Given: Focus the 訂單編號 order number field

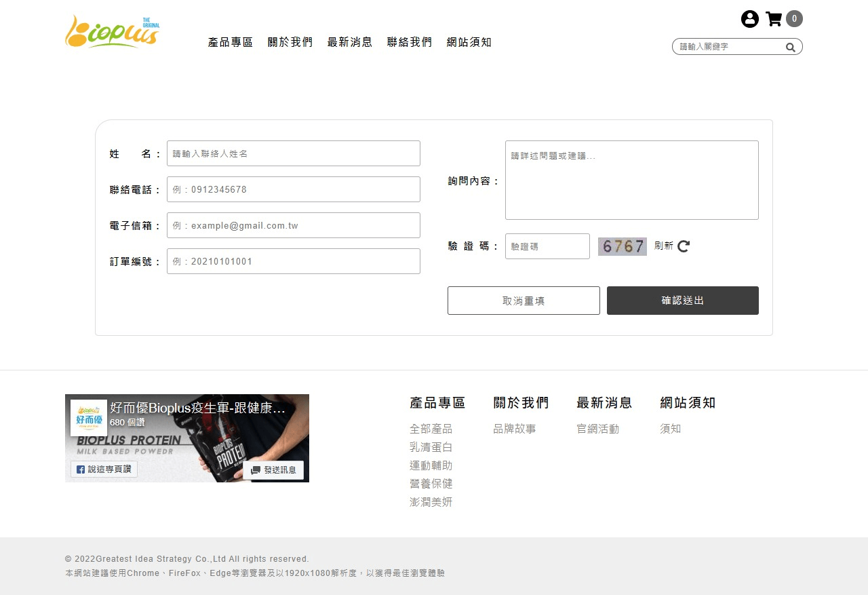Looking at the screenshot, I should pyautogui.click(x=294, y=261).
